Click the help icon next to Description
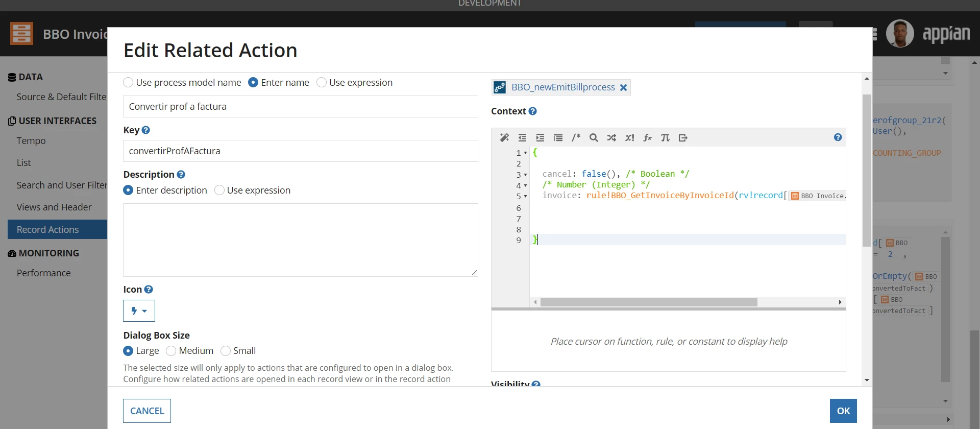Viewport: 980px width, 429px height. [x=181, y=174]
